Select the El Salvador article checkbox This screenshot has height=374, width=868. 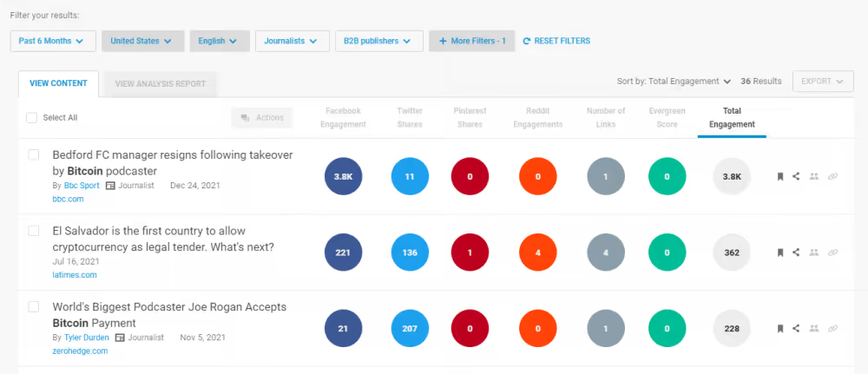tap(34, 231)
